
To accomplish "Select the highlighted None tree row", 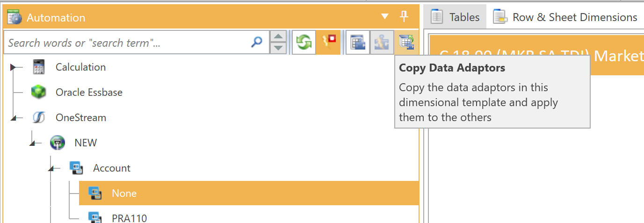I will point(249,193).
